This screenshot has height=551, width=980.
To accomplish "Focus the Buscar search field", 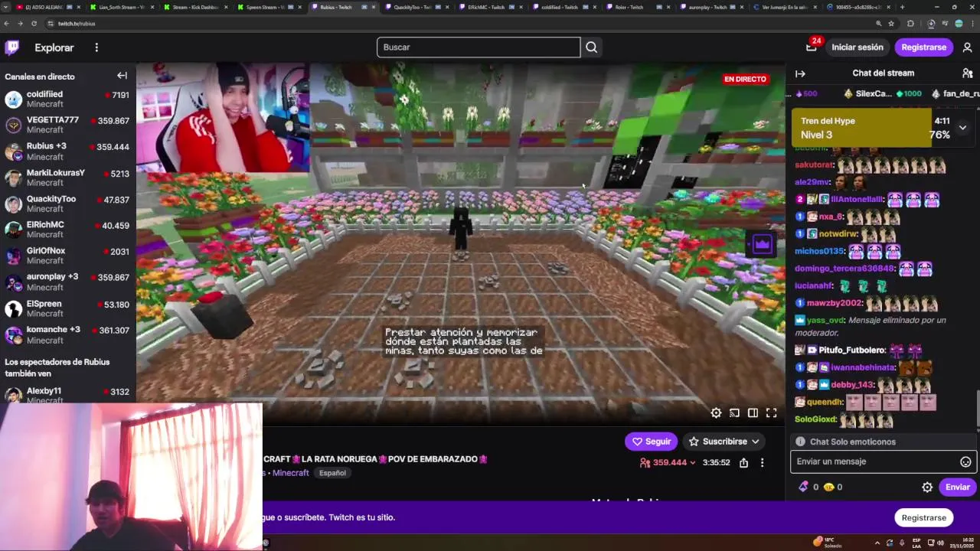I will (x=479, y=47).
